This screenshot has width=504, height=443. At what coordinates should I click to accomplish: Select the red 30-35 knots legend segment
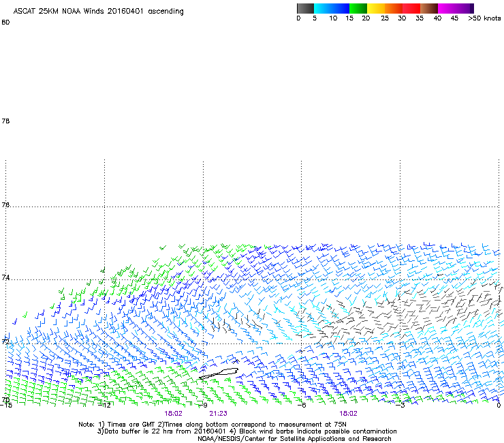(411, 8)
